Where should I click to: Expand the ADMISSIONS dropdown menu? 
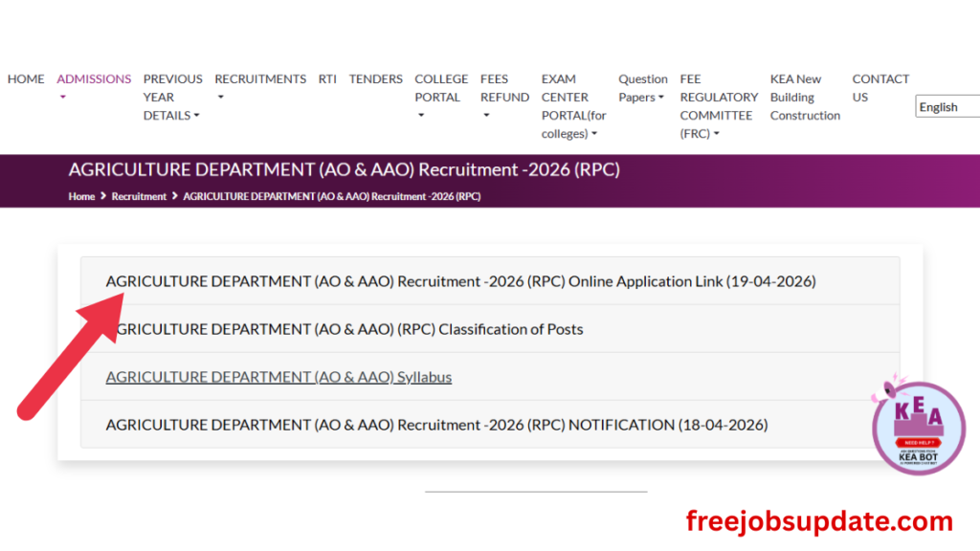click(x=93, y=79)
